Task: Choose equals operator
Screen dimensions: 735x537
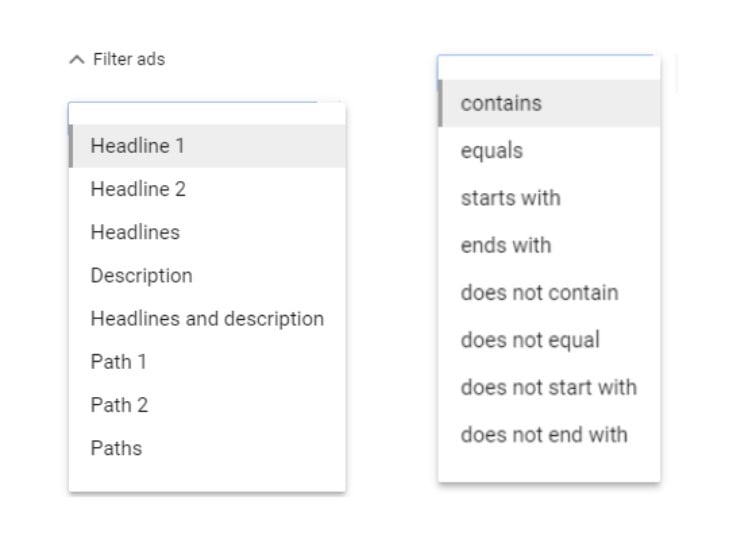Action: tap(549, 150)
